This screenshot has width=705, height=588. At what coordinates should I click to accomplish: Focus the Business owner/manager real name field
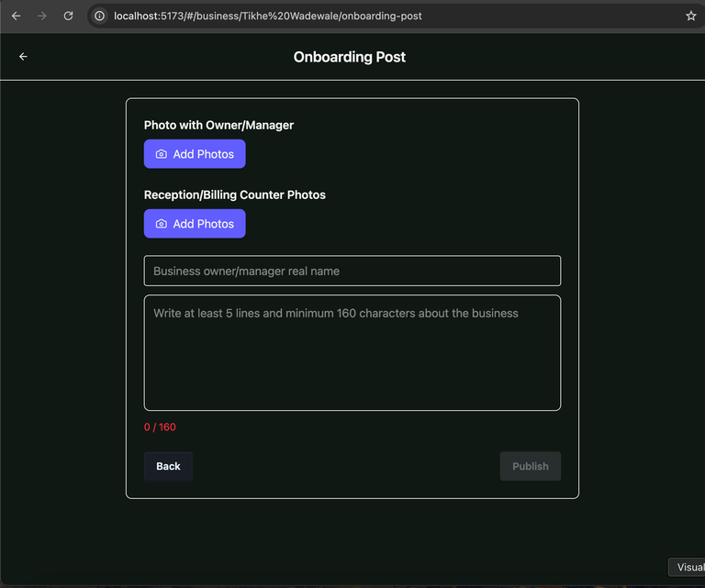tap(352, 271)
